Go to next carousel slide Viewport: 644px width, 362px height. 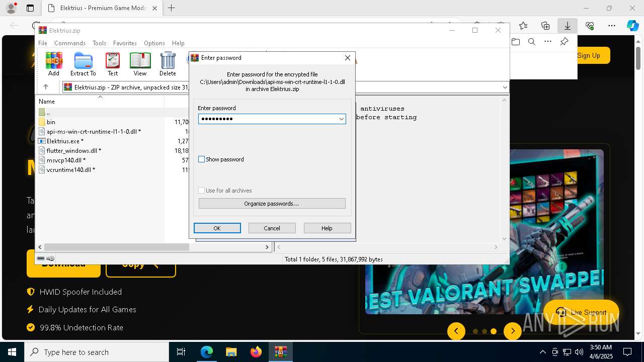coord(513,331)
